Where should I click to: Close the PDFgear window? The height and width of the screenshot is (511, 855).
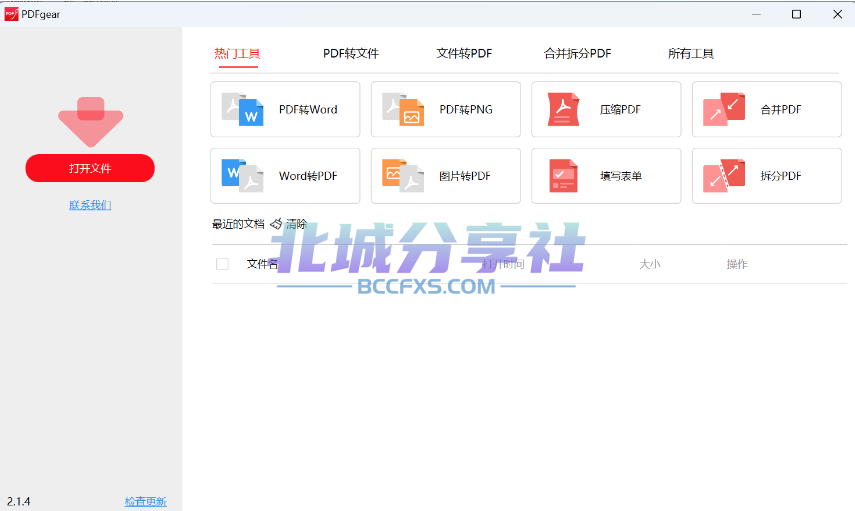(x=838, y=14)
